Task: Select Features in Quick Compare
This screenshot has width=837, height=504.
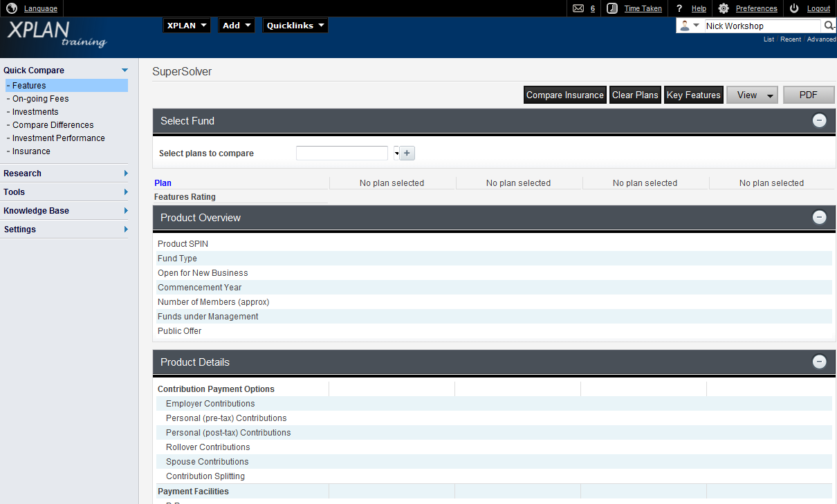Action: click(66, 86)
